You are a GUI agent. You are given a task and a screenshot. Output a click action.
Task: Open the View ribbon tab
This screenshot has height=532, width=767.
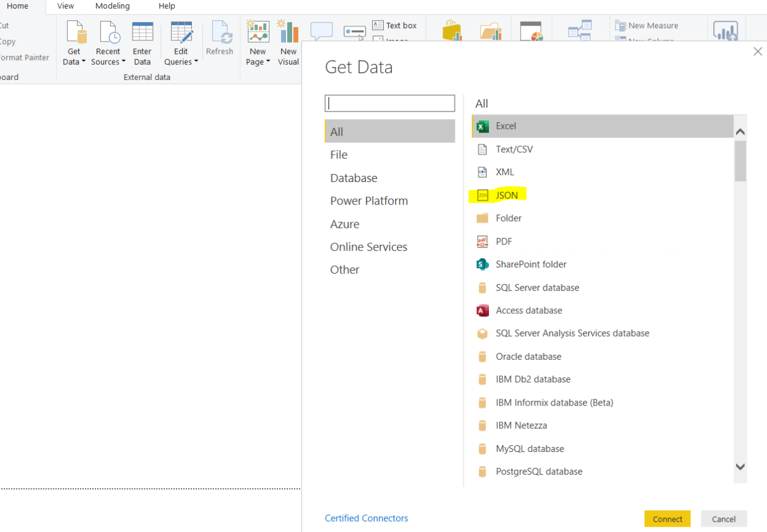pos(65,6)
